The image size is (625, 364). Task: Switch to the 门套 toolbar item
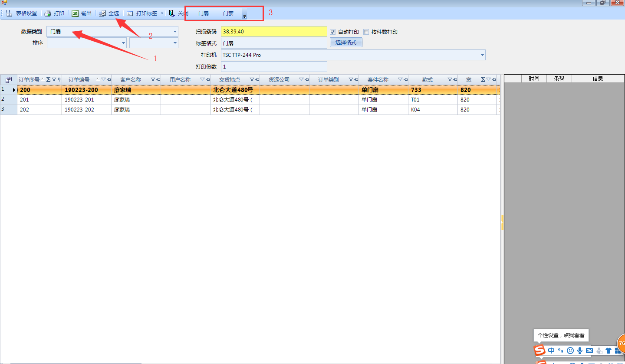[228, 13]
